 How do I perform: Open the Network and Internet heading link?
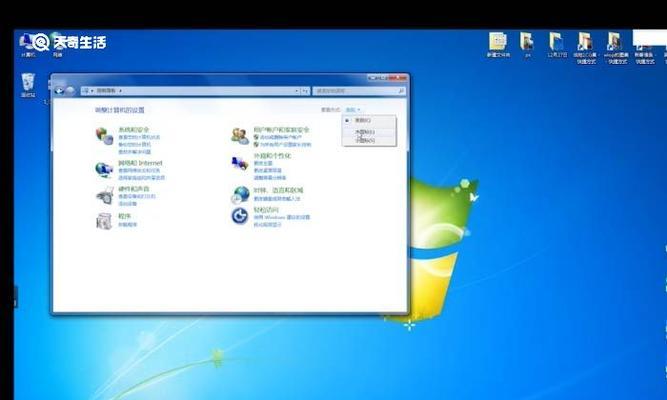[140, 162]
